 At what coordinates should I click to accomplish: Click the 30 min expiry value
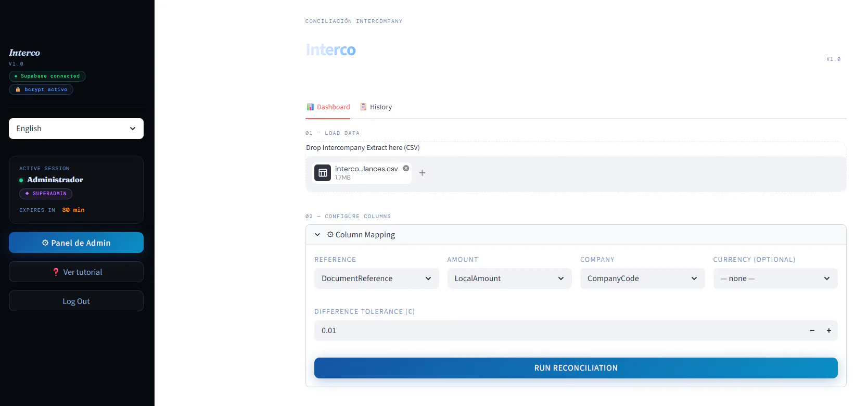click(x=73, y=210)
